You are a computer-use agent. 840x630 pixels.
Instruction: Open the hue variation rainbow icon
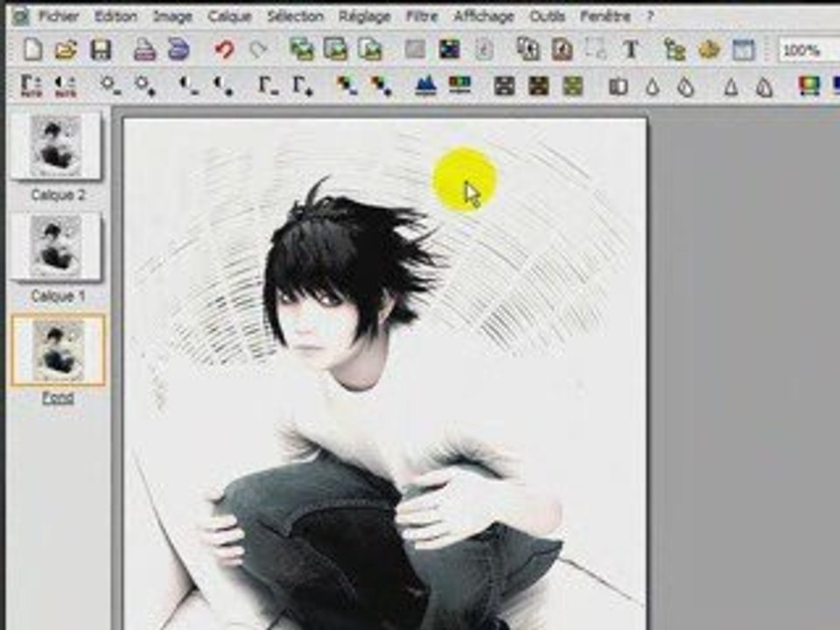pos(808,86)
